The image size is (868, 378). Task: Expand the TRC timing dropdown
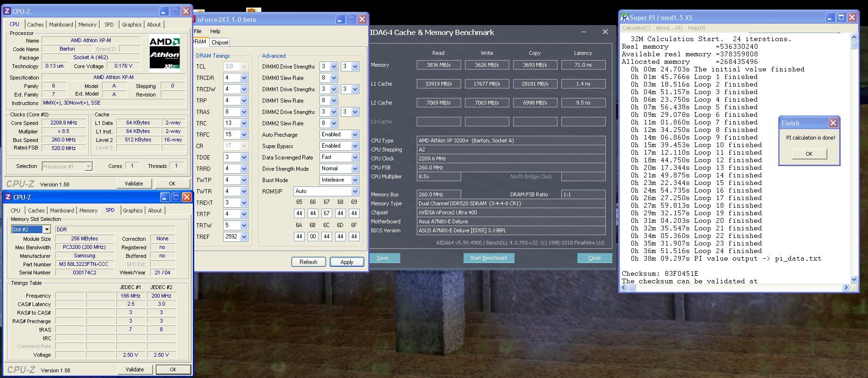(244, 123)
